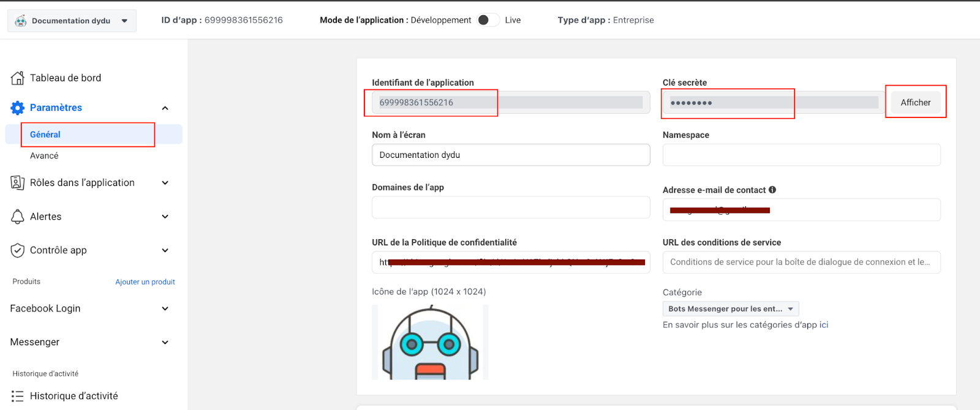Toggle the application mode to Live
The image size is (980, 410).
(x=488, y=20)
